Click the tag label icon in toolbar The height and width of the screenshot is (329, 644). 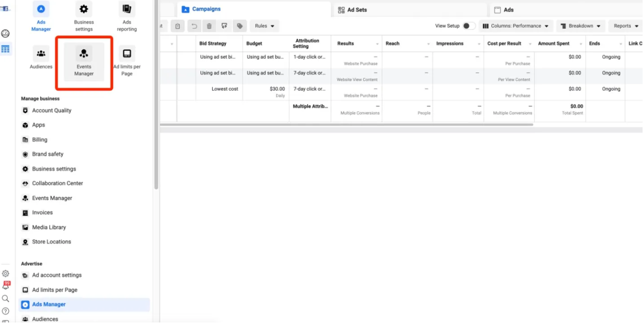coord(240,26)
